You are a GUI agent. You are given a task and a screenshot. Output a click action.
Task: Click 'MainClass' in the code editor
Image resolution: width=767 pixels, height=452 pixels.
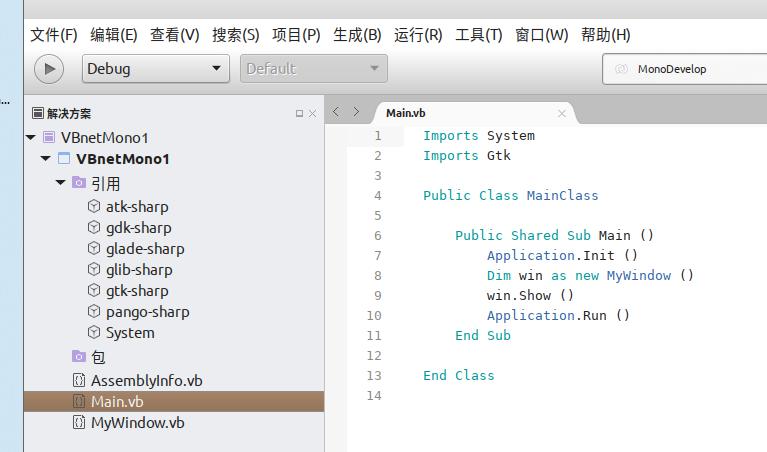click(x=563, y=196)
